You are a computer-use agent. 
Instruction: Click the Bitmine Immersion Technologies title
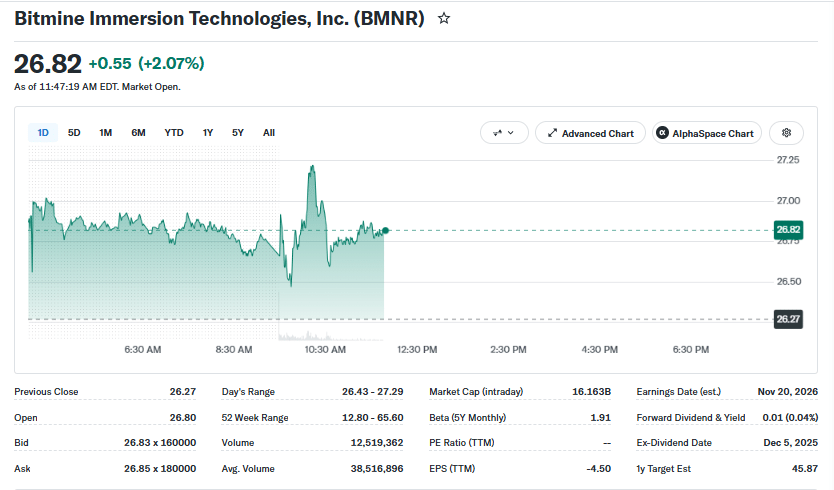pos(219,19)
